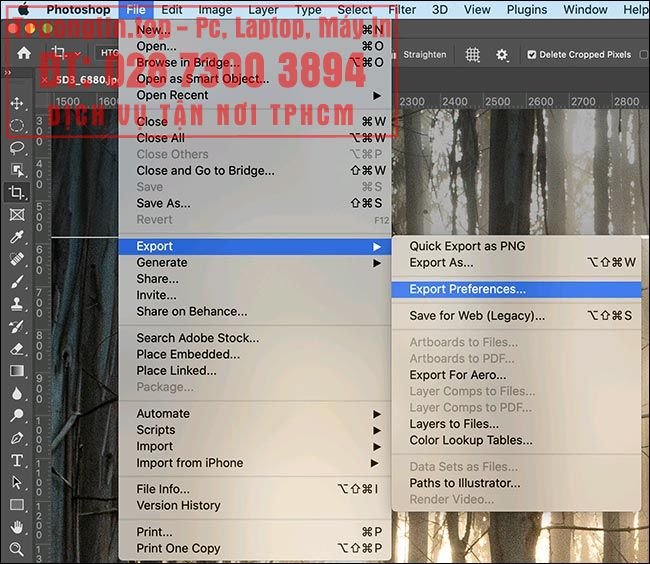Choose Export Preferences from submenu

click(516, 289)
